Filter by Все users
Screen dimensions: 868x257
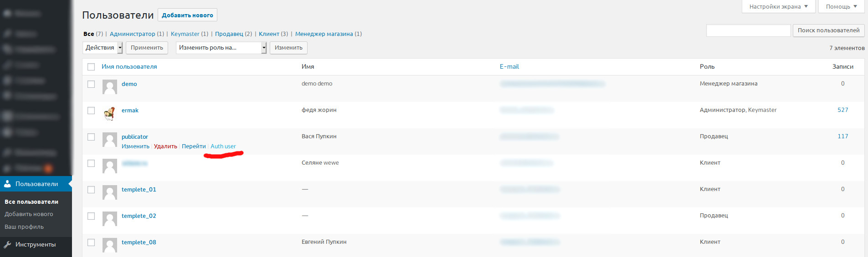(x=88, y=34)
